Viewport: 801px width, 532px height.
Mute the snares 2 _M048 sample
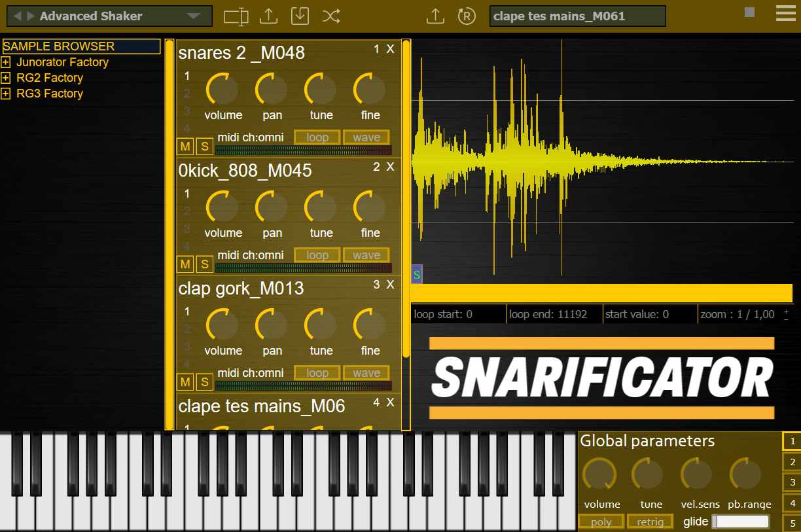[185, 147]
